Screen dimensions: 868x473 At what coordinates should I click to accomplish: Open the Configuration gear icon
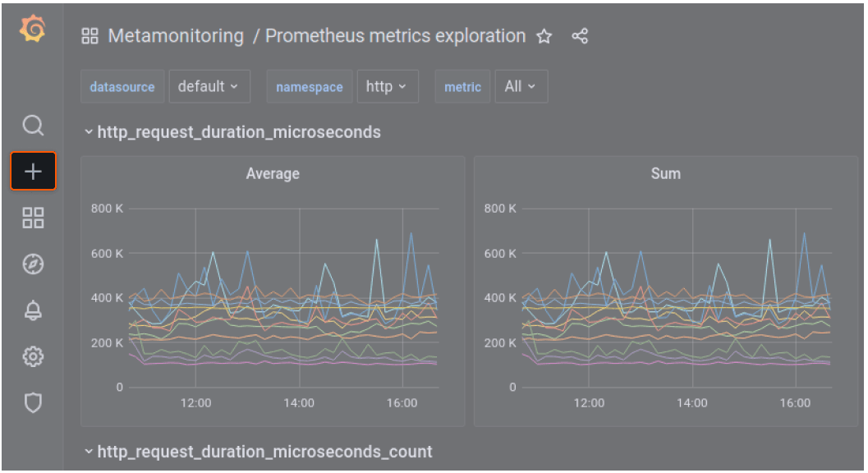coord(33,356)
